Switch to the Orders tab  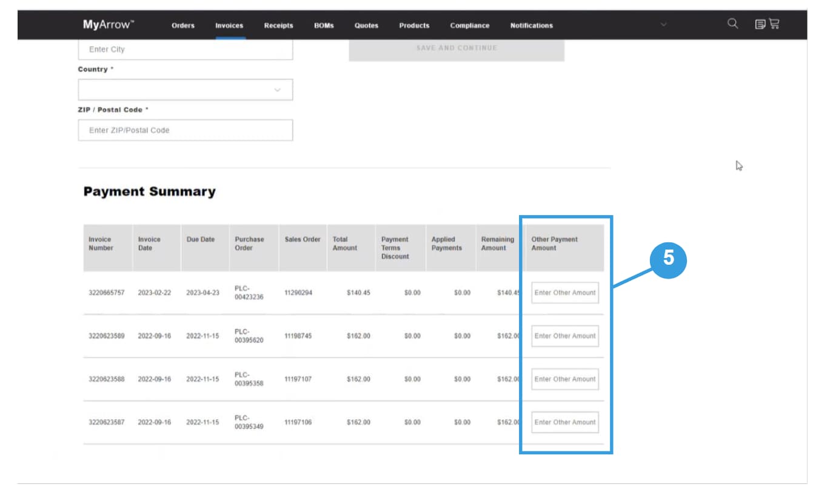coord(183,25)
